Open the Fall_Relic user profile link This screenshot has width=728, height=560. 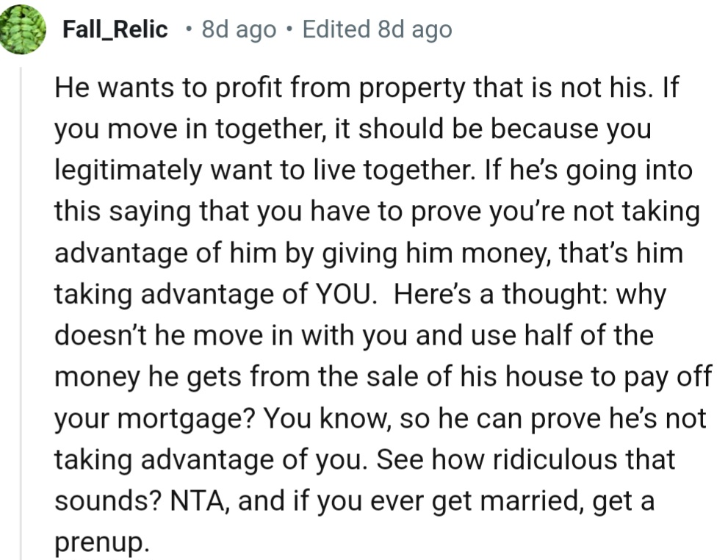(115, 30)
